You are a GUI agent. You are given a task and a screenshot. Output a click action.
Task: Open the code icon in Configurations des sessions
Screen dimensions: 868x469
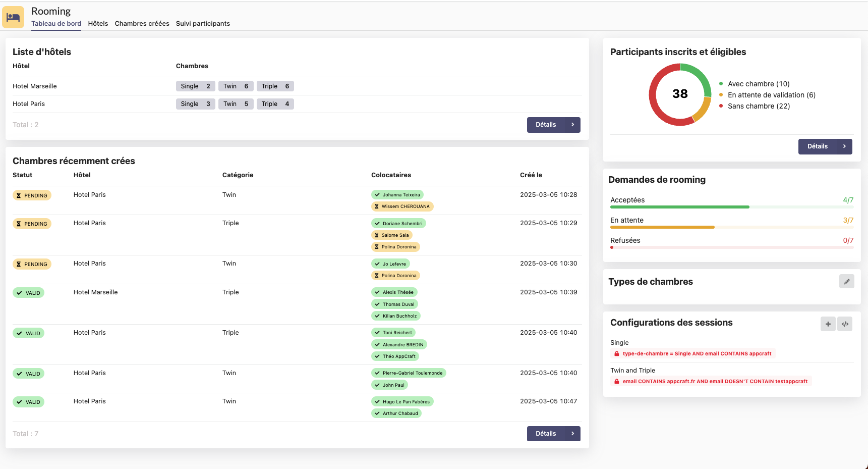pyautogui.click(x=845, y=324)
